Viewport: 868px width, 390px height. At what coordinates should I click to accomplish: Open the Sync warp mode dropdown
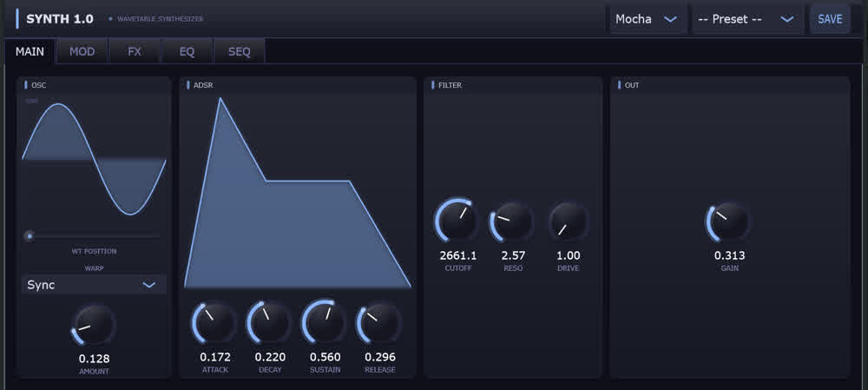pyautogui.click(x=94, y=285)
